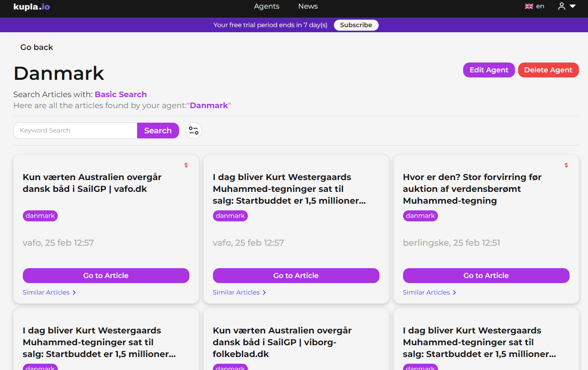Click the Edit Agent button
This screenshot has height=370, width=588.
489,70
